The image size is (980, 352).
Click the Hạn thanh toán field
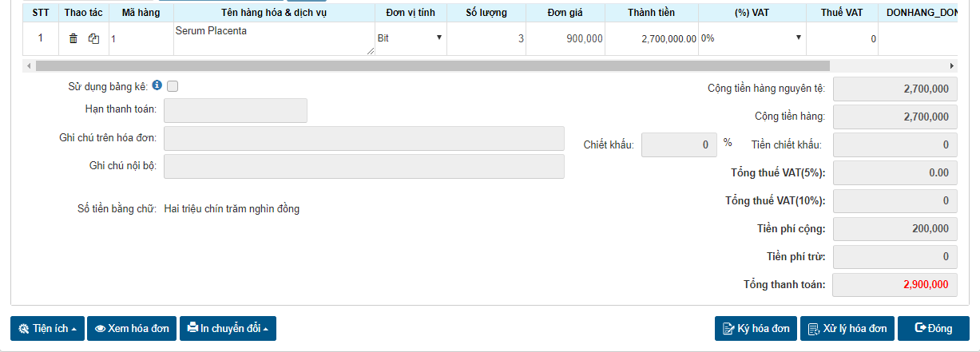click(x=236, y=111)
